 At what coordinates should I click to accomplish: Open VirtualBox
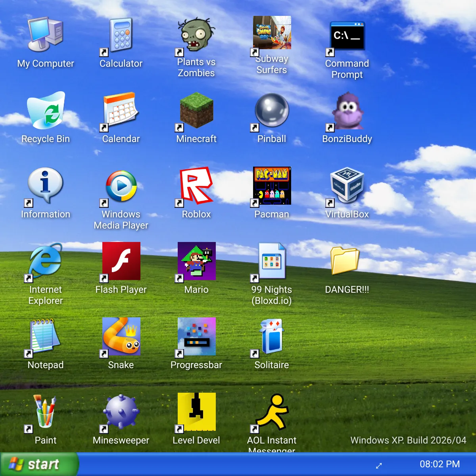(x=347, y=186)
